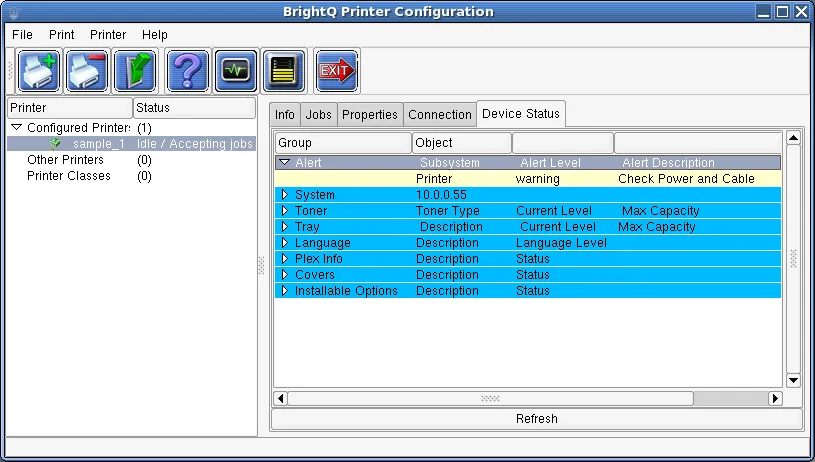The width and height of the screenshot is (815, 462).
Task: Switch to the Info tab
Action: pos(285,114)
